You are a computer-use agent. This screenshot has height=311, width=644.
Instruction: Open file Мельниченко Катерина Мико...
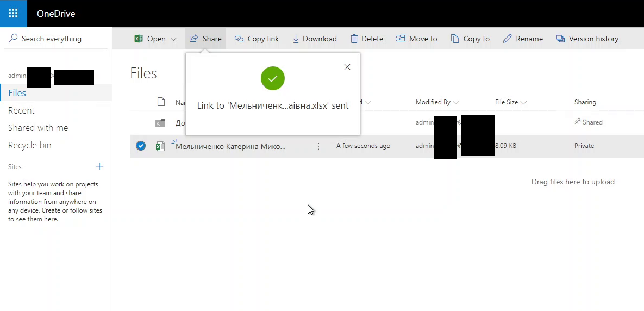[x=230, y=146]
